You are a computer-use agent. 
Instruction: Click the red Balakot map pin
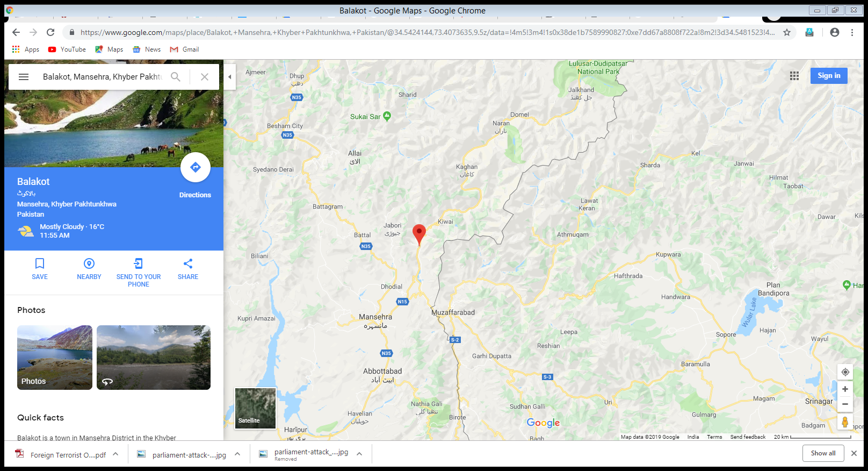click(x=419, y=235)
